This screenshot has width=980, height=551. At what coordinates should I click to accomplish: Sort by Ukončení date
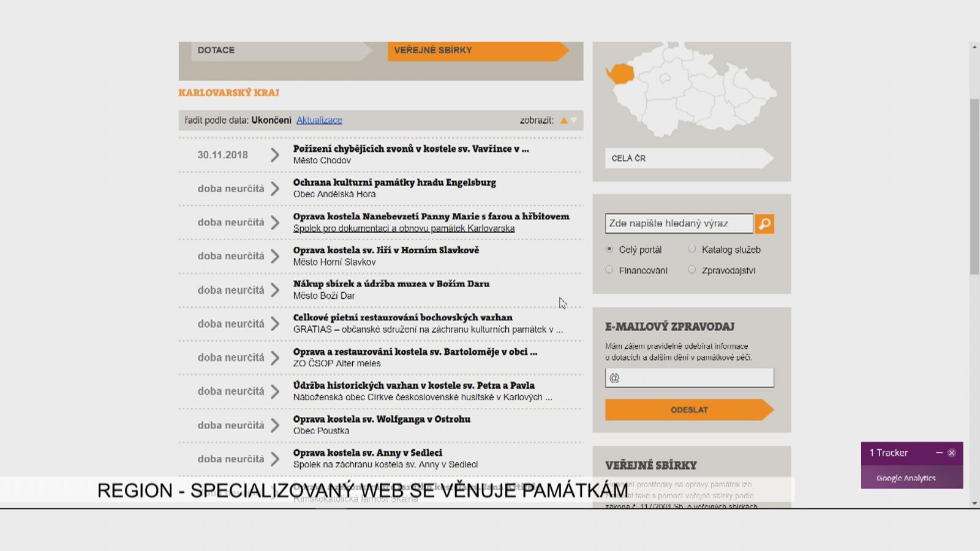(x=271, y=121)
